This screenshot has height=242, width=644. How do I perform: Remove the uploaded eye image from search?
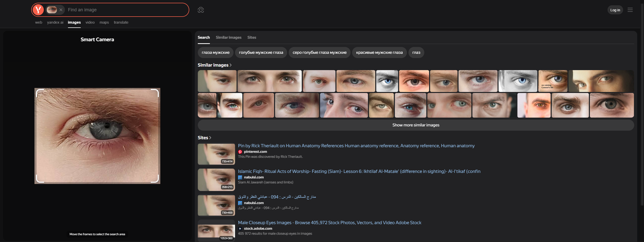click(x=61, y=10)
